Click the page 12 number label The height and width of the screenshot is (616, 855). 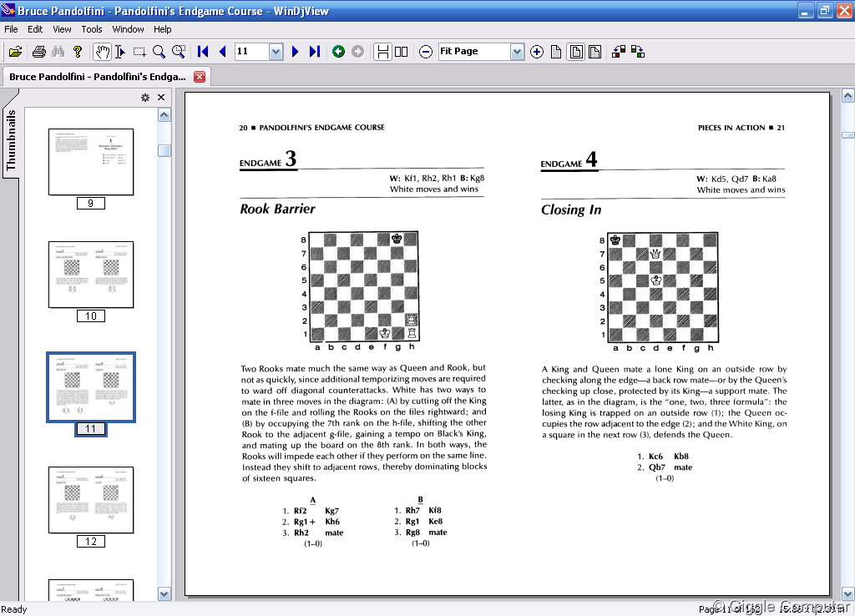[x=90, y=542]
